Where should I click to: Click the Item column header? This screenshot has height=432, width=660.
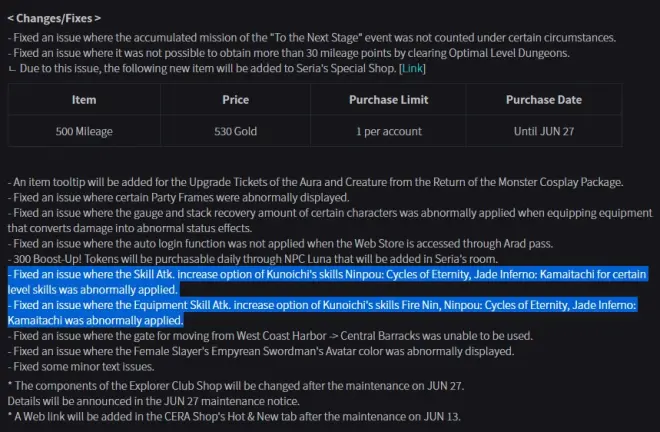84,100
